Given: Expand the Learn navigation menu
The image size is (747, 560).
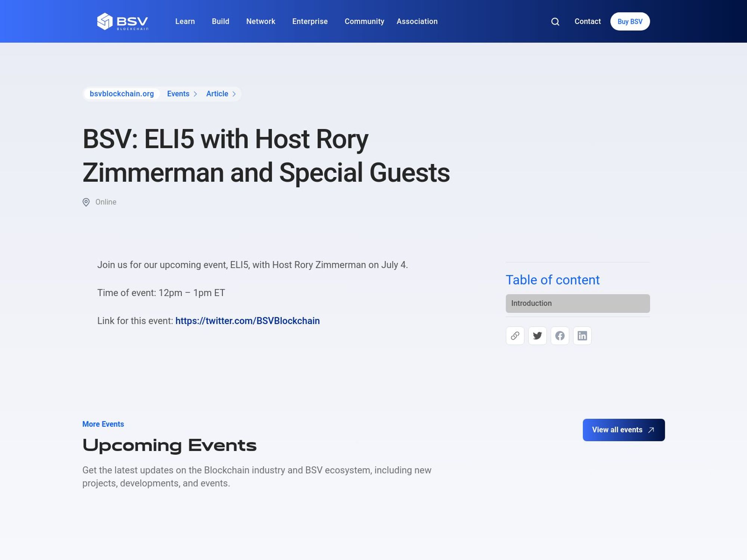Looking at the screenshot, I should pyautogui.click(x=185, y=21).
